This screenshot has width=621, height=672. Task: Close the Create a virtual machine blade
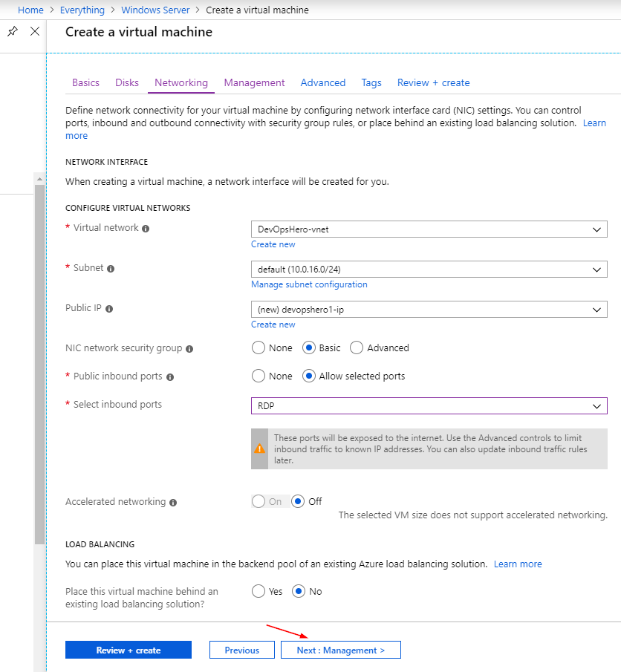coord(35,31)
